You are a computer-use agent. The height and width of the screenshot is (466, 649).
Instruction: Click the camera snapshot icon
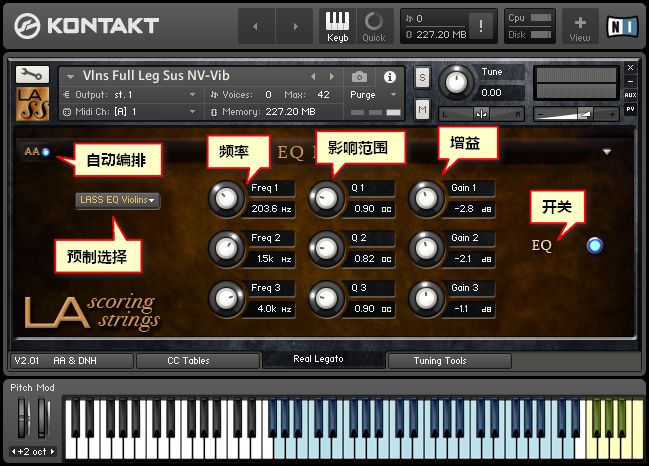(359, 77)
